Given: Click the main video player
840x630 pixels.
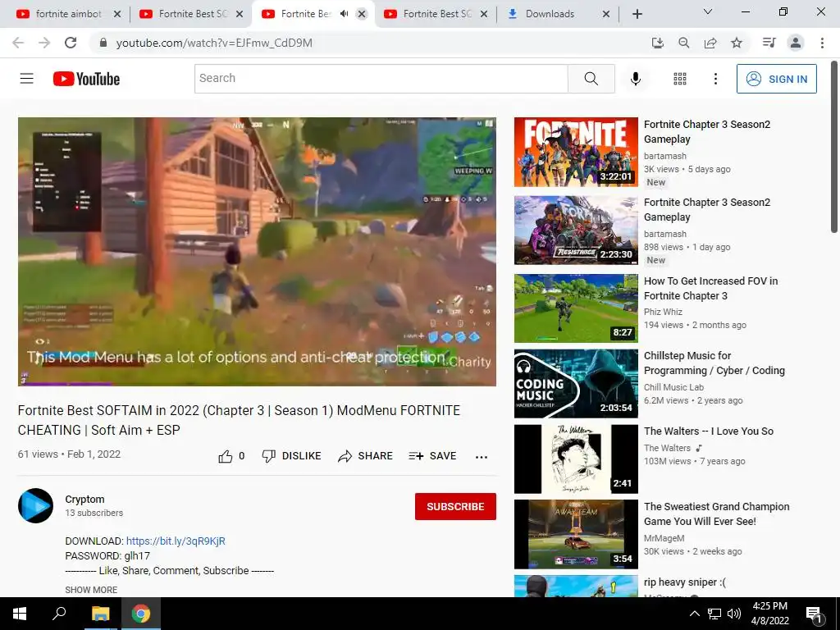Looking at the screenshot, I should click(257, 251).
